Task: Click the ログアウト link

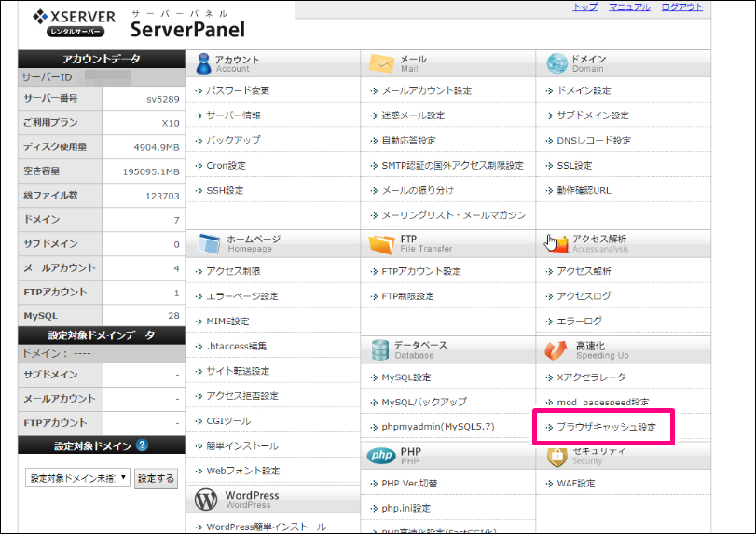Action: tap(681, 7)
